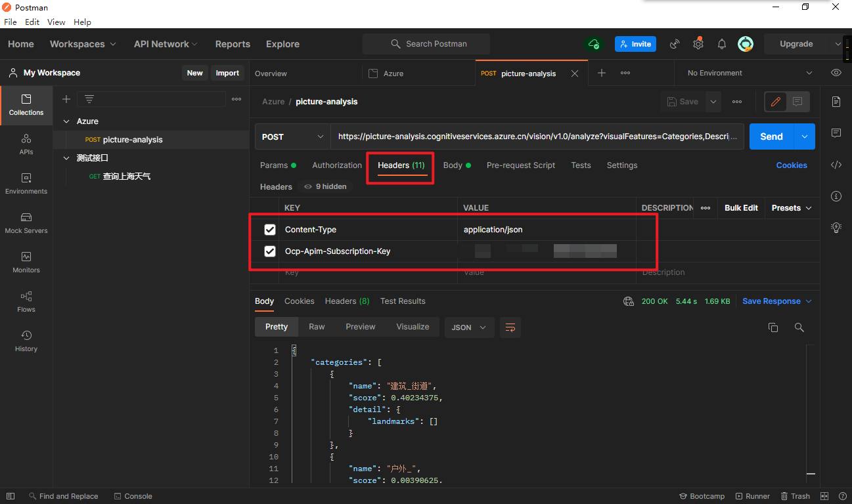This screenshot has height=504, width=852.
Task: Open the Workspaces dropdown
Action: tap(83, 44)
